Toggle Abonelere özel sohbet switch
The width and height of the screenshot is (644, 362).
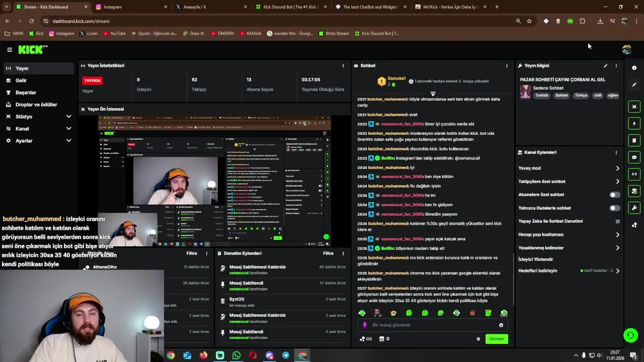click(x=614, y=195)
